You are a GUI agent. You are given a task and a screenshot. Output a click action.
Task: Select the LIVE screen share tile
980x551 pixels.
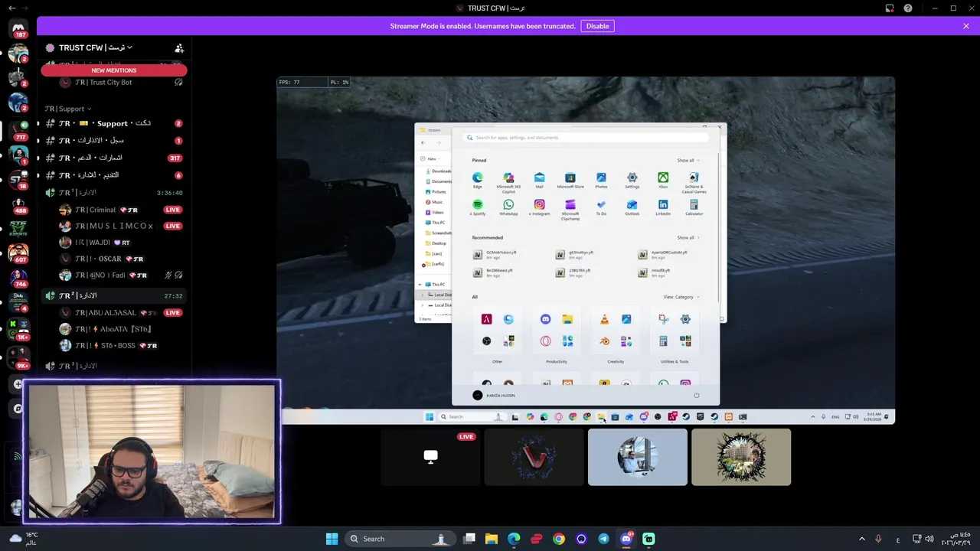click(x=430, y=457)
